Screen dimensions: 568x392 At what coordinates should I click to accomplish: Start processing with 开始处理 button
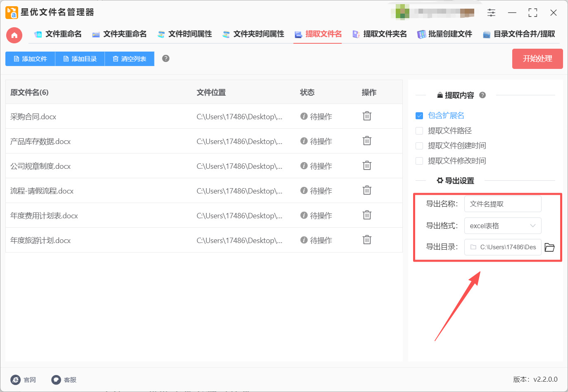(537, 59)
